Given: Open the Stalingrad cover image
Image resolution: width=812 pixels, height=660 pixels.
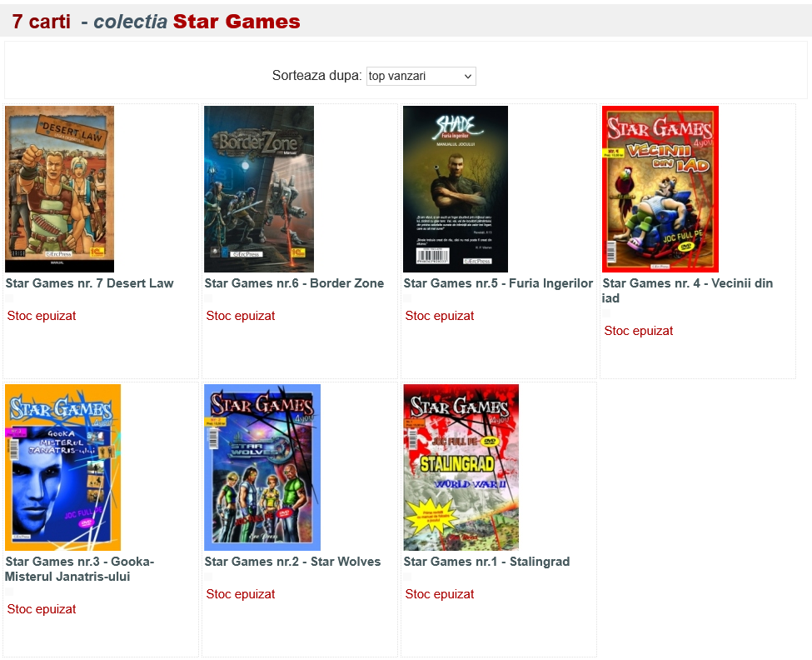Looking at the screenshot, I should [x=461, y=467].
